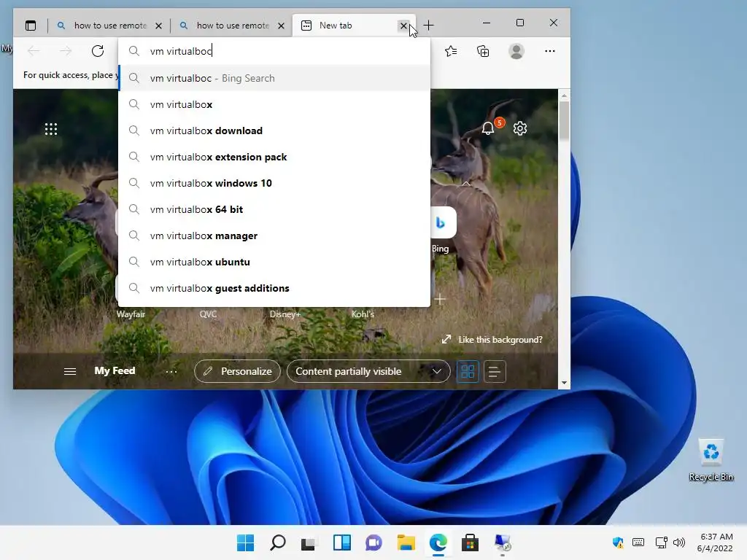This screenshot has height=560, width=747.
Task: Open feed more options ellipsis
Action: [x=171, y=371]
